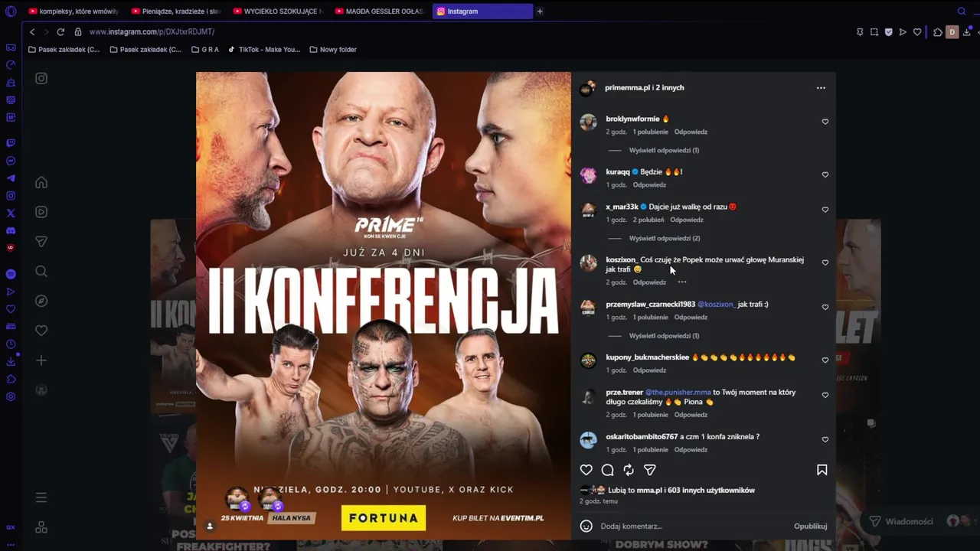Open the Nowy folder bookmark folder

point(333,50)
